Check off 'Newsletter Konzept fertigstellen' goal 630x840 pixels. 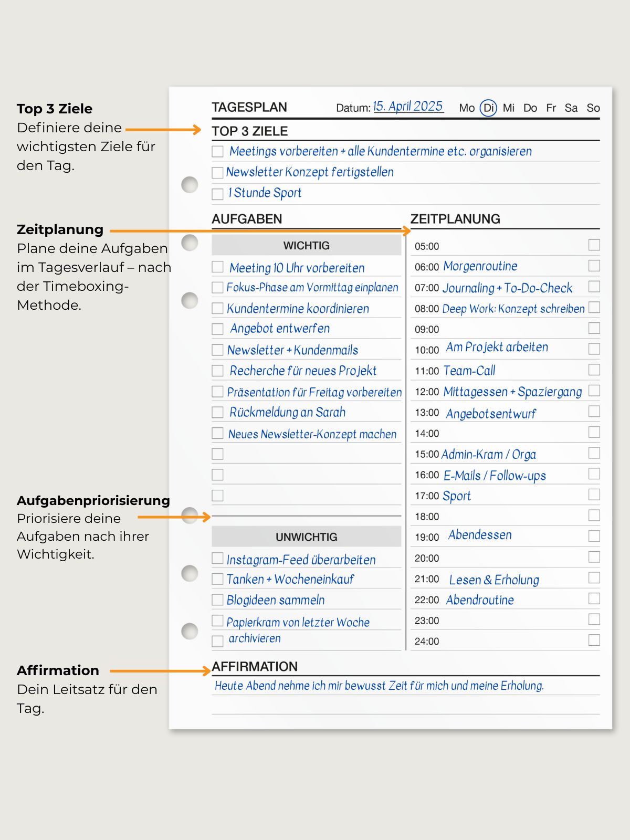click(217, 173)
